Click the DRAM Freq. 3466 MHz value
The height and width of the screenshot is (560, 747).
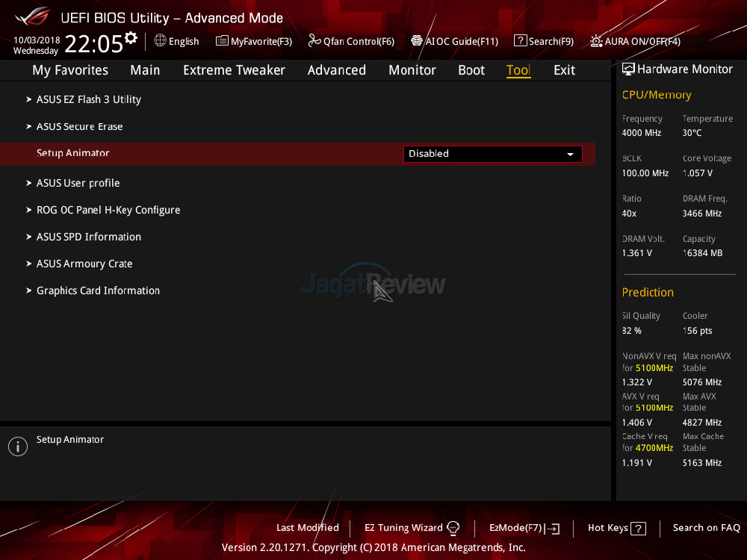point(701,214)
